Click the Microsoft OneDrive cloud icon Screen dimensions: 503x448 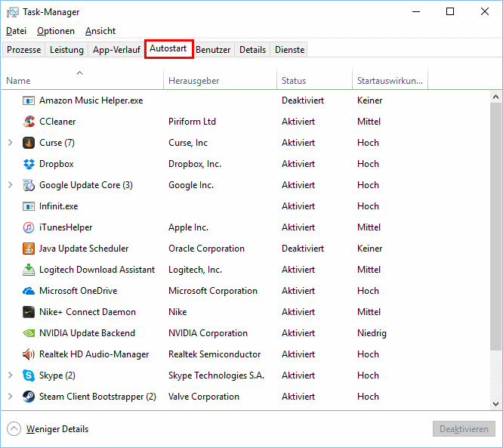[29, 291]
